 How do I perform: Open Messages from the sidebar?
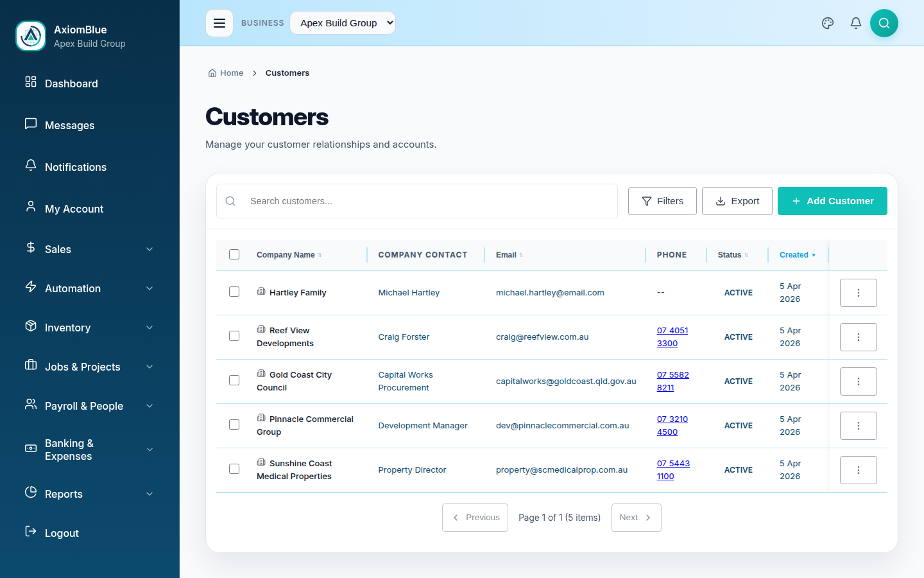[x=69, y=125]
